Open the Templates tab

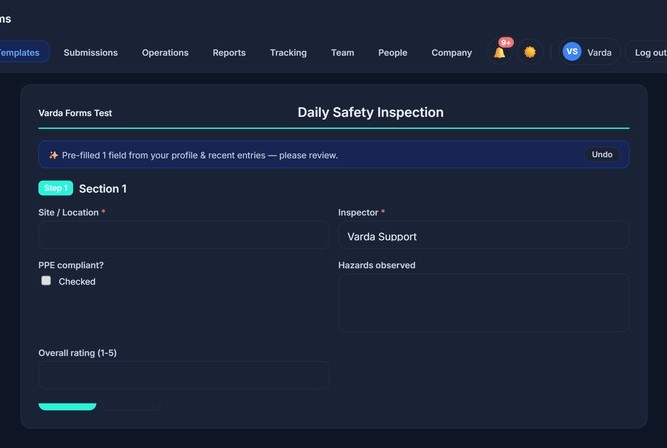[x=19, y=52]
